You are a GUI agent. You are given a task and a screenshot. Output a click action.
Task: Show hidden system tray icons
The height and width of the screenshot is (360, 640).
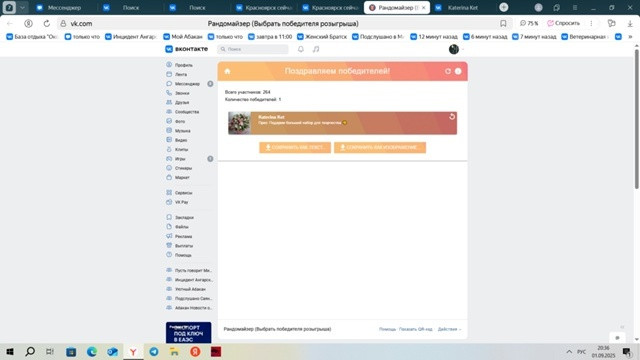[x=569, y=351]
